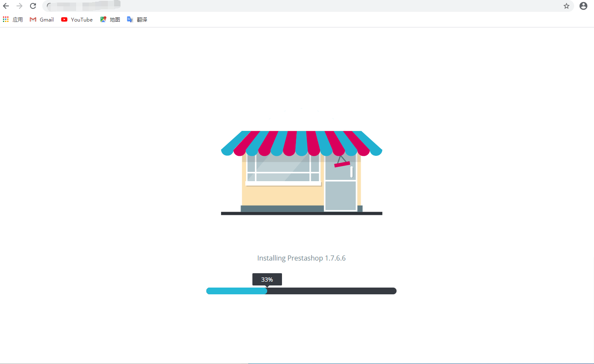Go back to the previous page
This screenshot has width=594, height=364.
[x=6, y=6]
